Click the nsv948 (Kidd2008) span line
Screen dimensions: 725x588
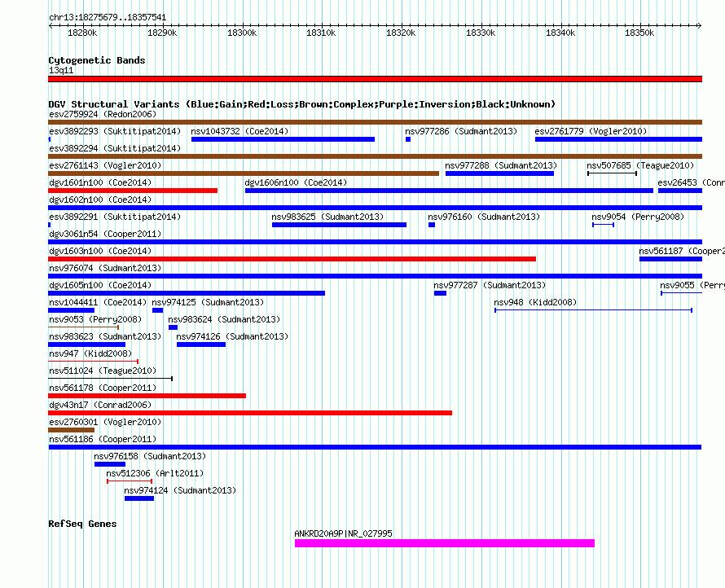[x=594, y=310]
